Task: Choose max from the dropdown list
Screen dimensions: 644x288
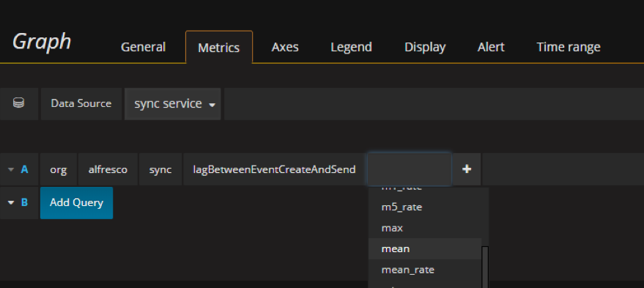Action: pos(425,228)
